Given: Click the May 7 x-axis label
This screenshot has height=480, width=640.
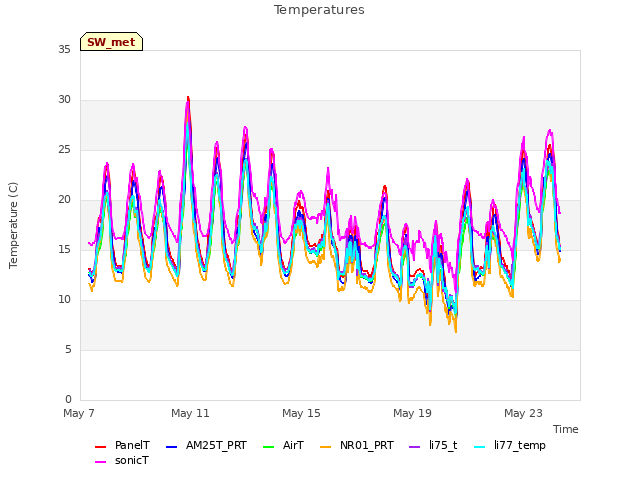Looking at the screenshot, I should point(79,413).
